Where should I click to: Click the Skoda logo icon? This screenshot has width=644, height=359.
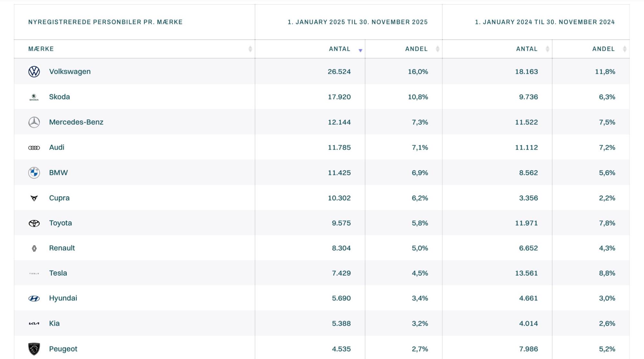coord(34,97)
